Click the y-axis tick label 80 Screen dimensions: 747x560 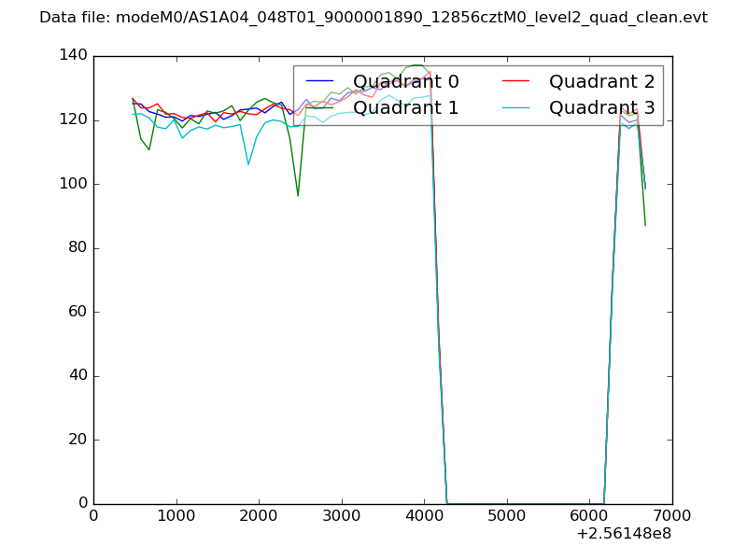click(77, 248)
